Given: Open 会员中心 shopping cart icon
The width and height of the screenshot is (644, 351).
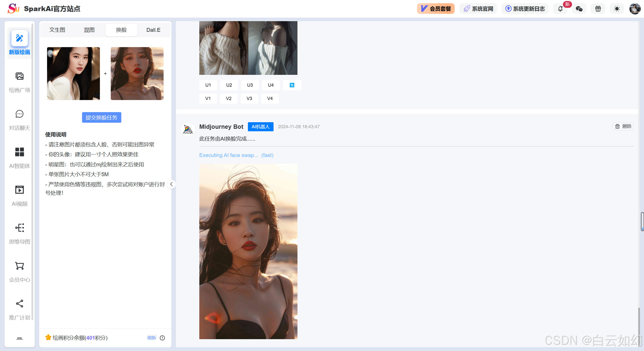Looking at the screenshot, I should pos(19,266).
